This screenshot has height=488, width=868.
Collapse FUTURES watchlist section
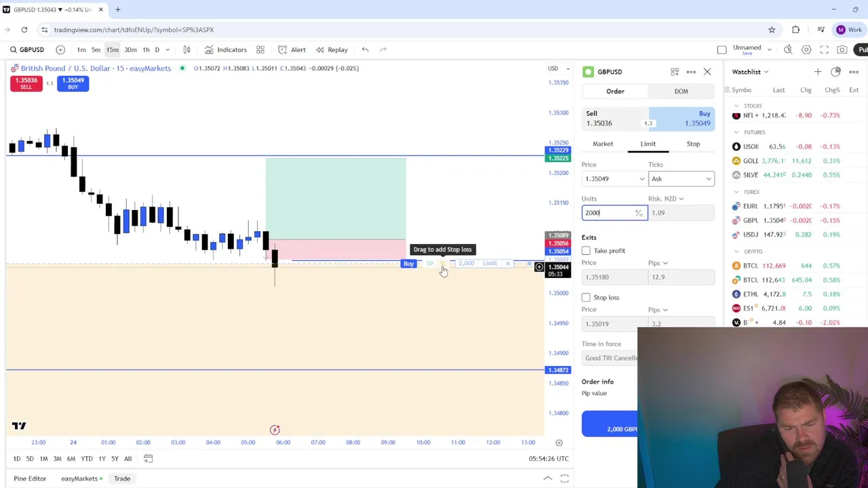(x=736, y=132)
